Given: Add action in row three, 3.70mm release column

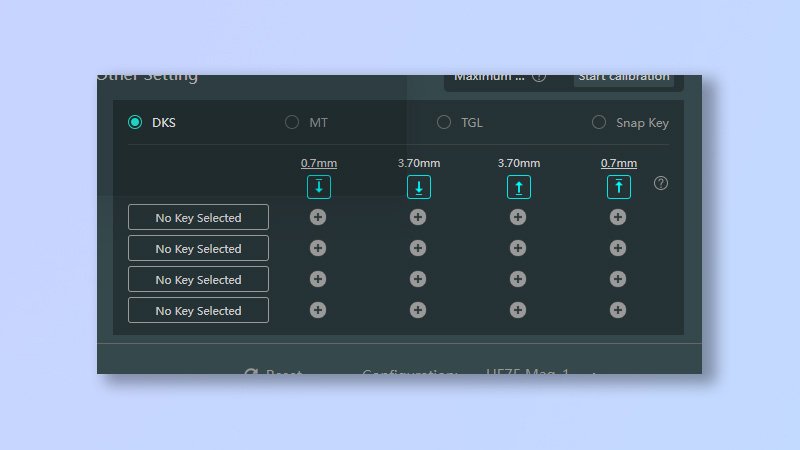Looking at the screenshot, I should [518, 279].
